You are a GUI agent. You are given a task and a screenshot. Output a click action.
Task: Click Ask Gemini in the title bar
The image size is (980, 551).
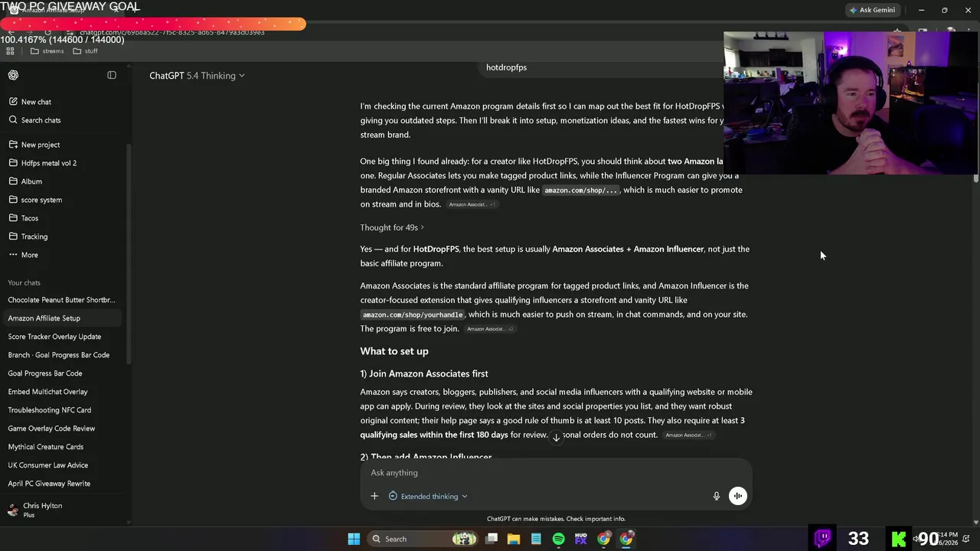[x=872, y=10]
